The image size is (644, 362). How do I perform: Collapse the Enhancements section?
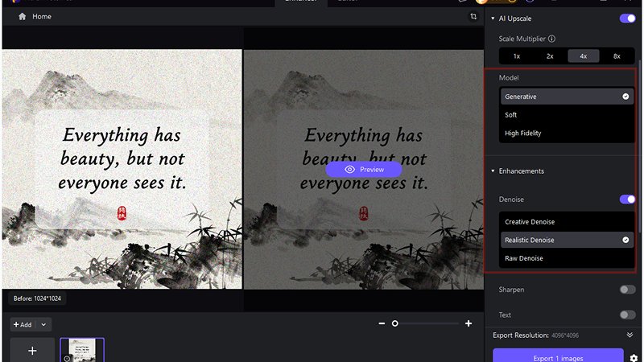tap(493, 171)
